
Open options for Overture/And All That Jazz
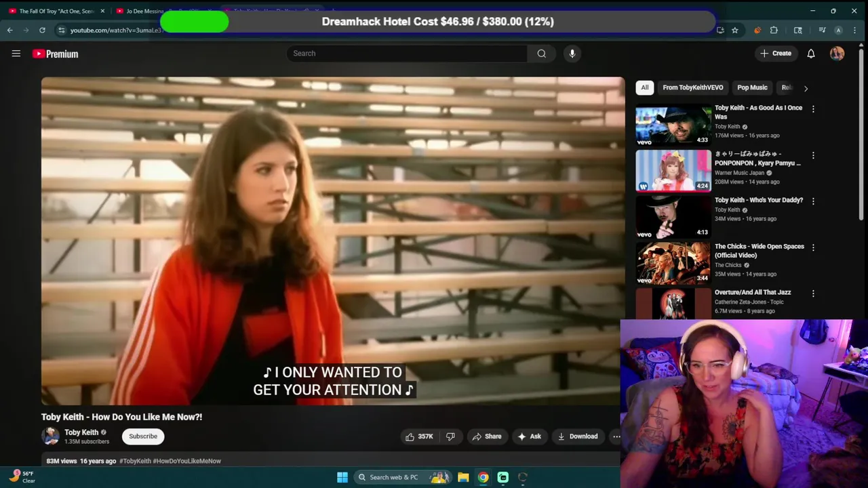[x=813, y=293]
